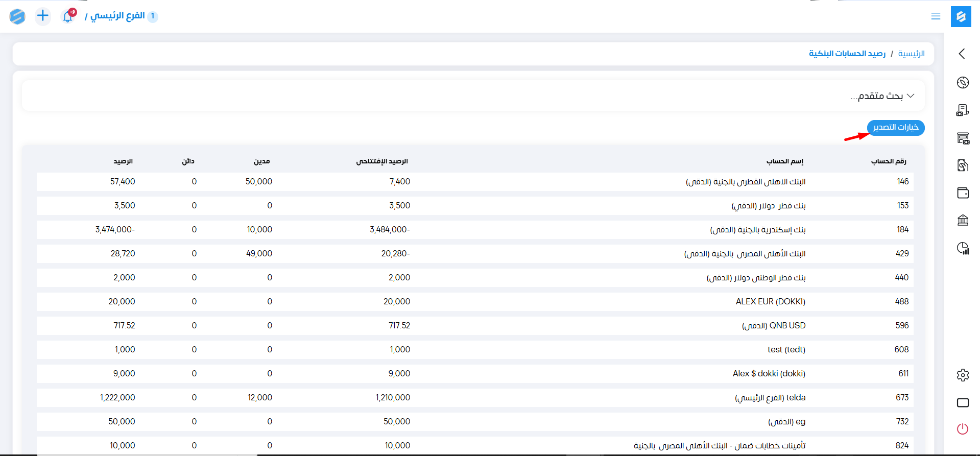Open the wallet sidebar icon
This screenshot has width=980, height=456.
(x=963, y=193)
